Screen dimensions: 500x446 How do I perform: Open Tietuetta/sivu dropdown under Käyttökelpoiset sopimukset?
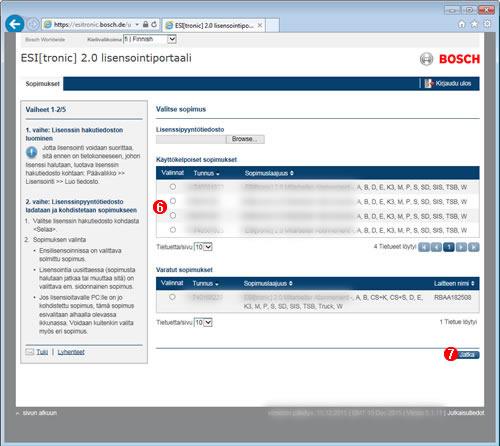coord(203,247)
